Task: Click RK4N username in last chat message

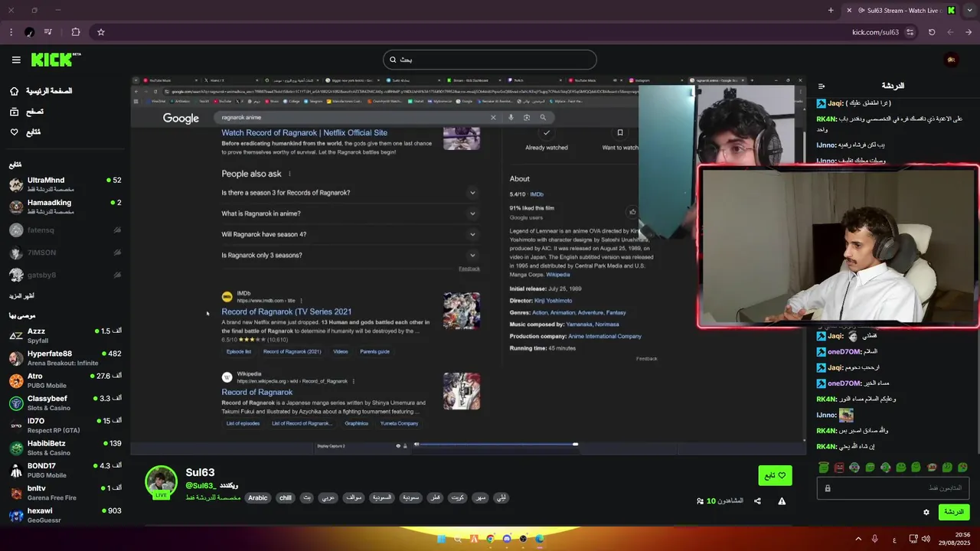Action: 827,447
